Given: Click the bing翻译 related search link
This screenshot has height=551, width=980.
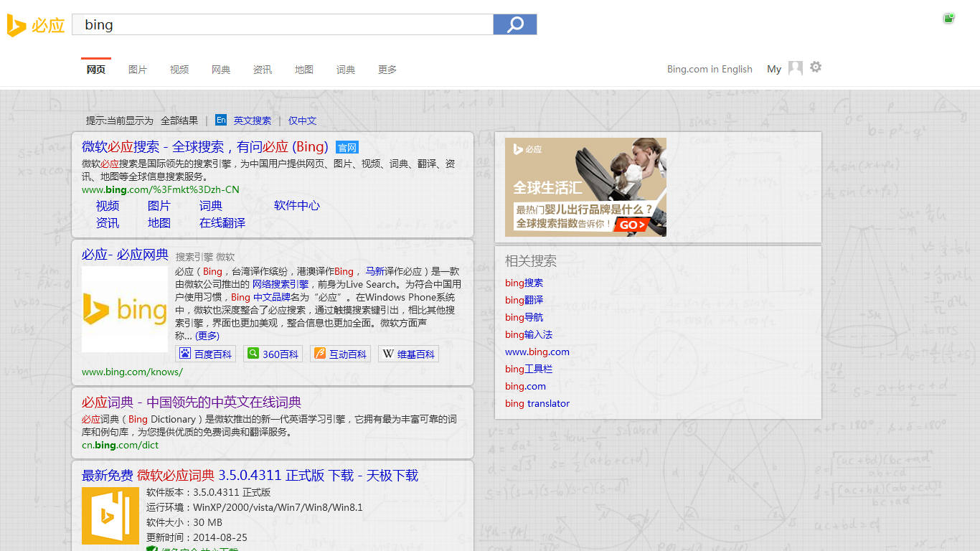Looking at the screenshot, I should [x=524, y=300].
